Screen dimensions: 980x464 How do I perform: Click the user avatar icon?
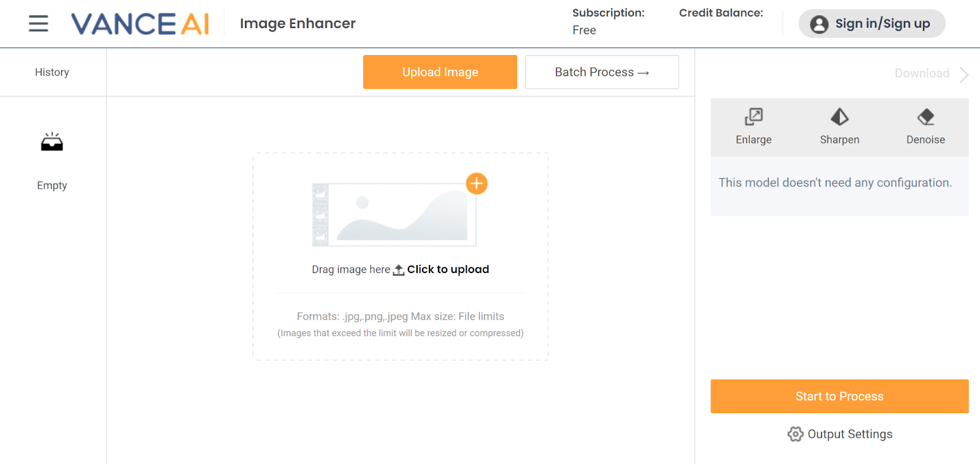[819, 24]
